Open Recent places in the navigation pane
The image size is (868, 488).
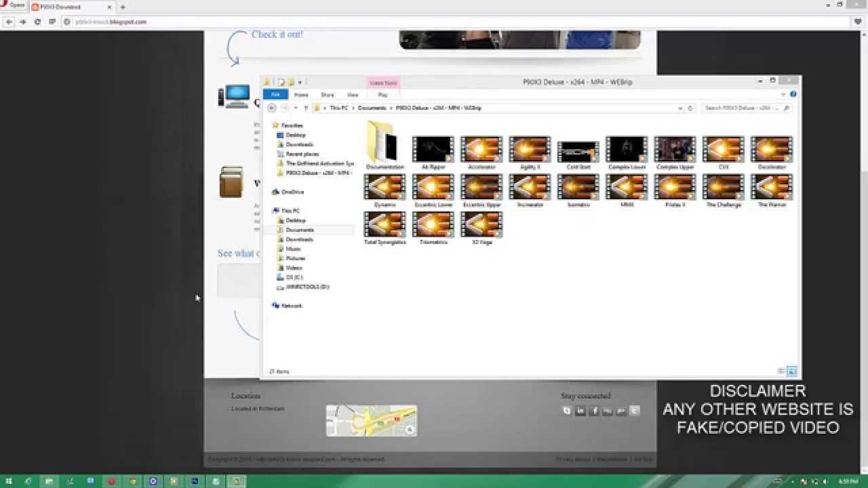point(302,154)
